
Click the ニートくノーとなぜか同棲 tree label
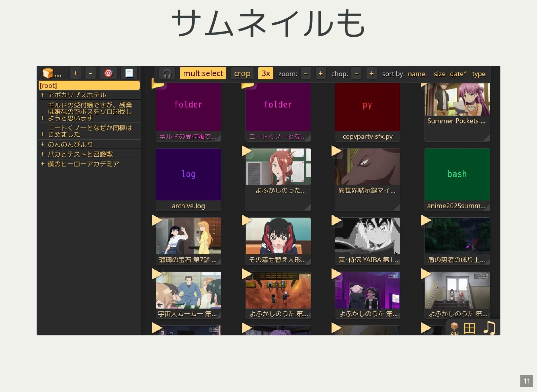click(89, 131)
